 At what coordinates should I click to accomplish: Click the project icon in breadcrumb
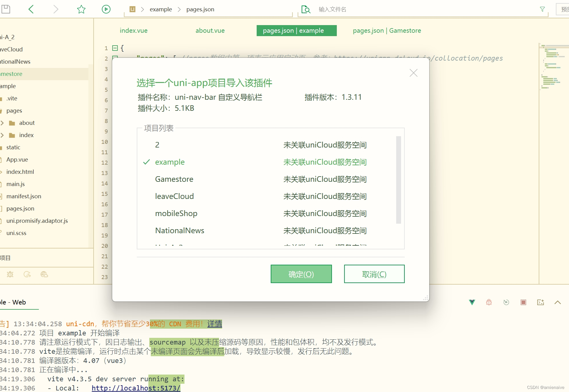click(x=132, y=9)
